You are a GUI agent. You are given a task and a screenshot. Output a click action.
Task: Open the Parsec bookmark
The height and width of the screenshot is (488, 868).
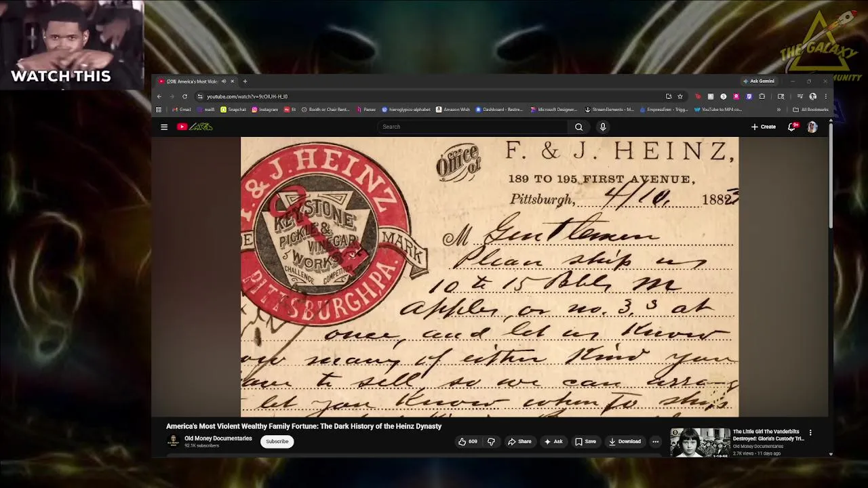point(367,109)
